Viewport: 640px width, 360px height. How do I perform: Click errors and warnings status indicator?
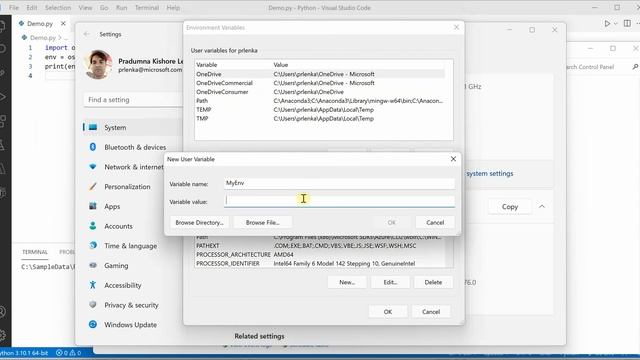click(69, 353)
